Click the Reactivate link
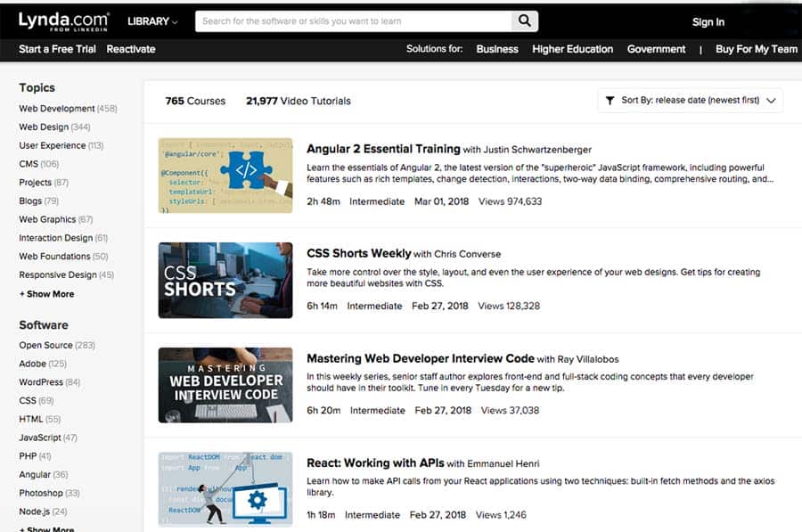 click(x=131, y=49)
